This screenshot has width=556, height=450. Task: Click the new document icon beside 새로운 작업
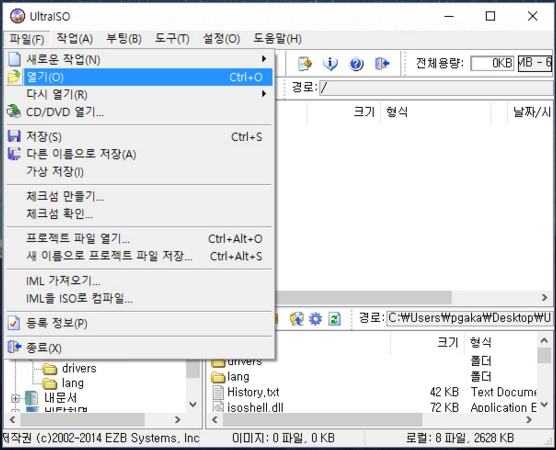14,59
